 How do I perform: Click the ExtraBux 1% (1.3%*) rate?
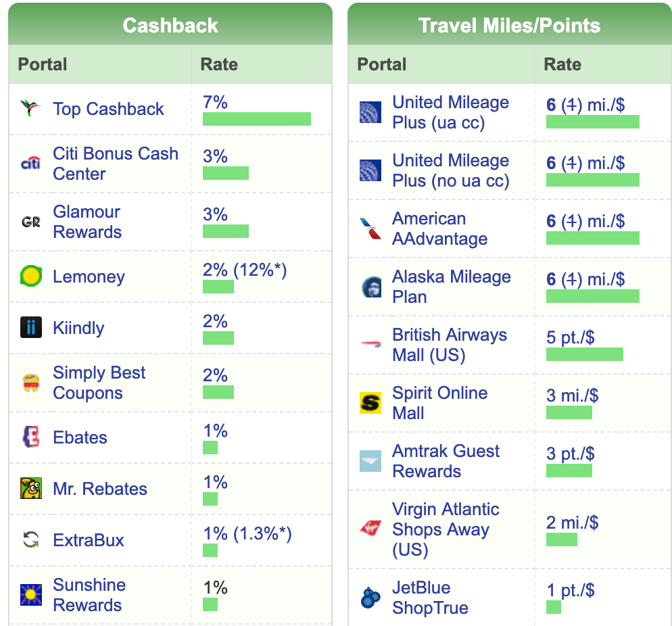[247, 533]
